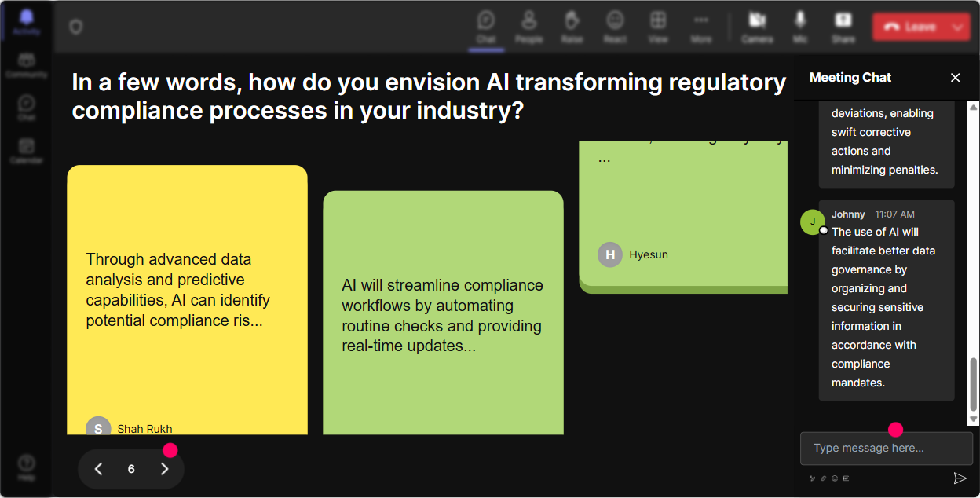Screen dimensions: 980x498
Task: Focus the Type message here field
Action: click(887, 448)
